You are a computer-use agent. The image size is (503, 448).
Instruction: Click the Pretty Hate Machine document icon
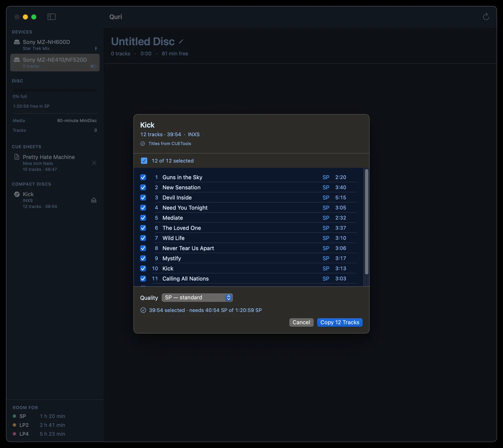[17, 157]
